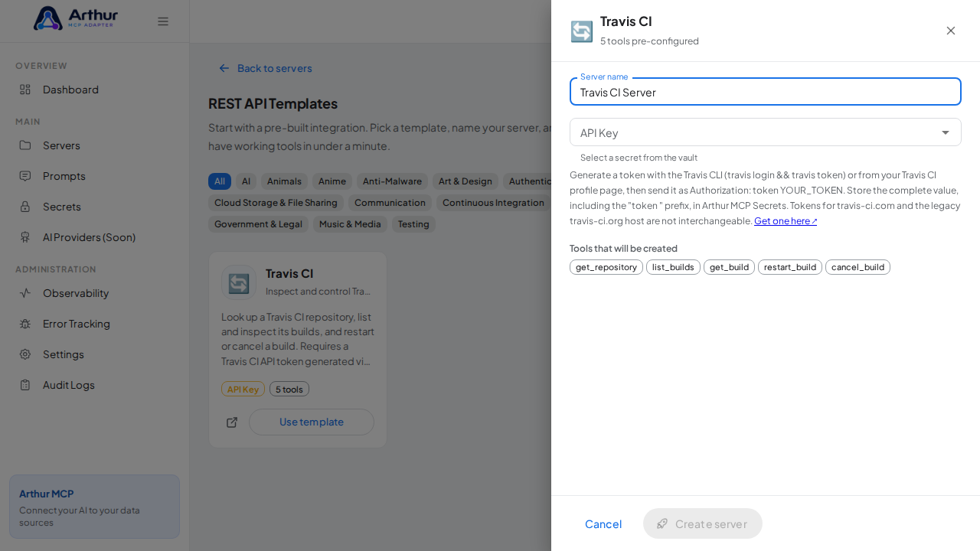This screenshot has width=980, height=551.
Task: Filter templates by Anti-Malware
Action: click(x=392, y=181)
